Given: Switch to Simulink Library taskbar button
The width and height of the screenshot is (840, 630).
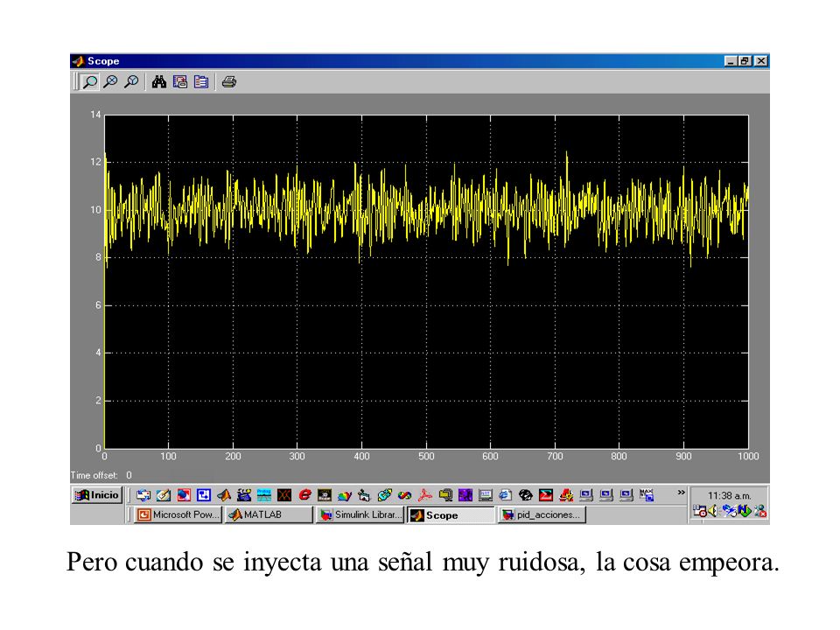Looking at the screenshot, I should pyautogui.click(x=360, y=514).
